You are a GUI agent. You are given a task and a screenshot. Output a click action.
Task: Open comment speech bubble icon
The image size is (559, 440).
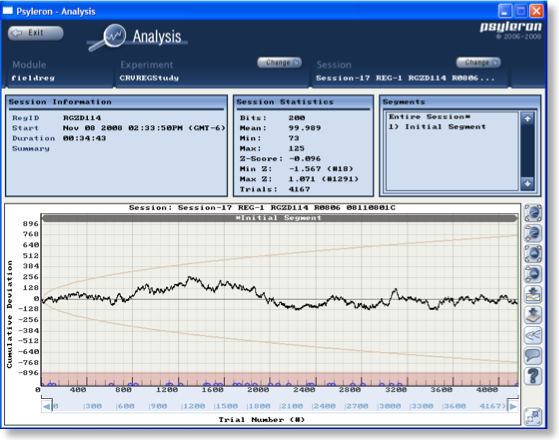click(533, 355)
